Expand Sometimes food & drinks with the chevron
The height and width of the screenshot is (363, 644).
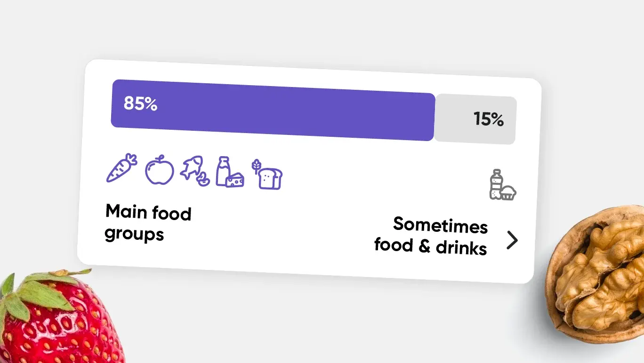click(513, 240)
